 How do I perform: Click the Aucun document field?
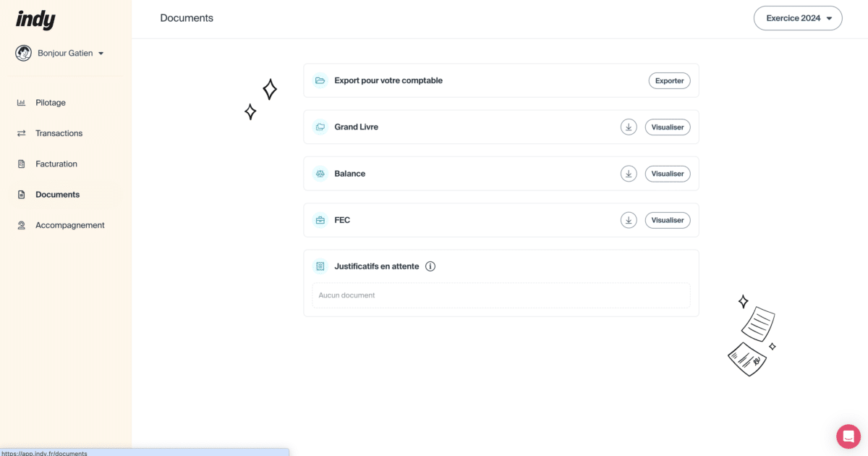[501, 295]
